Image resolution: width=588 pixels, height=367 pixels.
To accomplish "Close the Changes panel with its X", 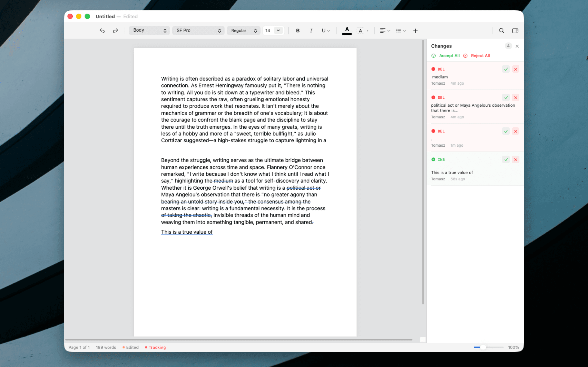I will [x=517, y=46].
